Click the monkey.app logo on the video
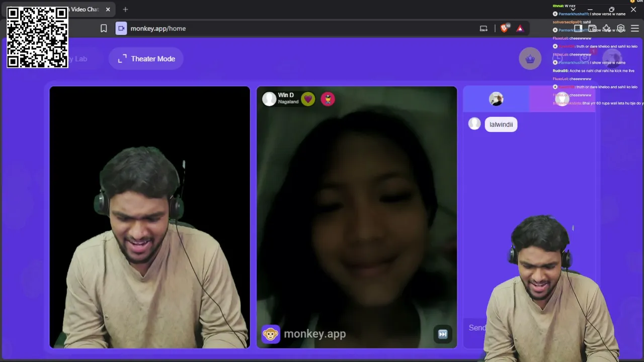Image resolution: width=644 pixels, height=362 pixels. tap(304, 334)
